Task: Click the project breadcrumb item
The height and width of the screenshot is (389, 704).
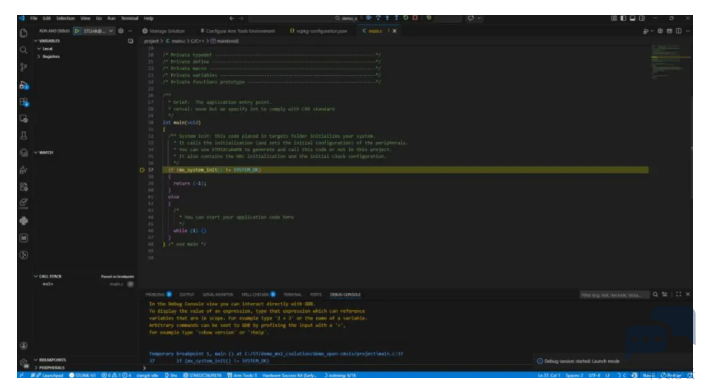Action: (151, 41)
